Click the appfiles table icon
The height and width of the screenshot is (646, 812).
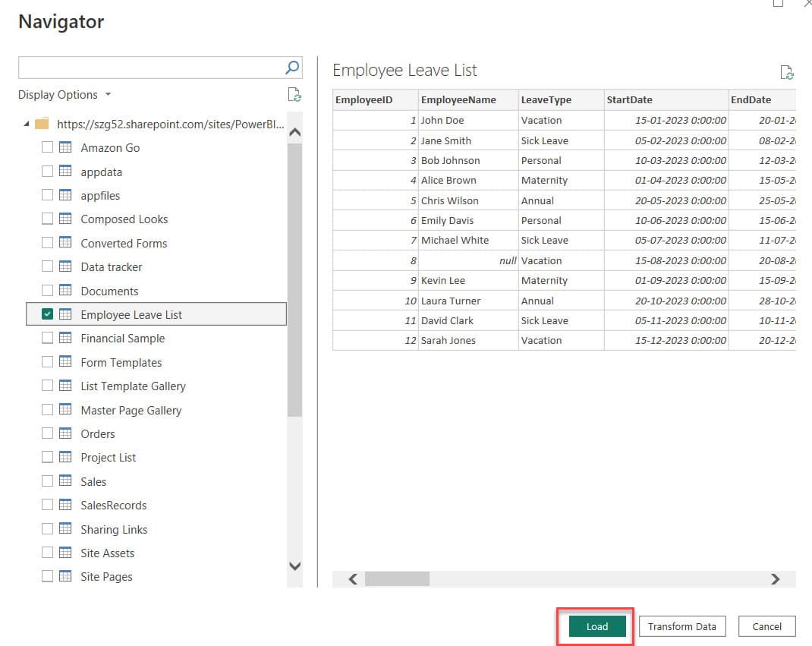(x=65, y=195)
